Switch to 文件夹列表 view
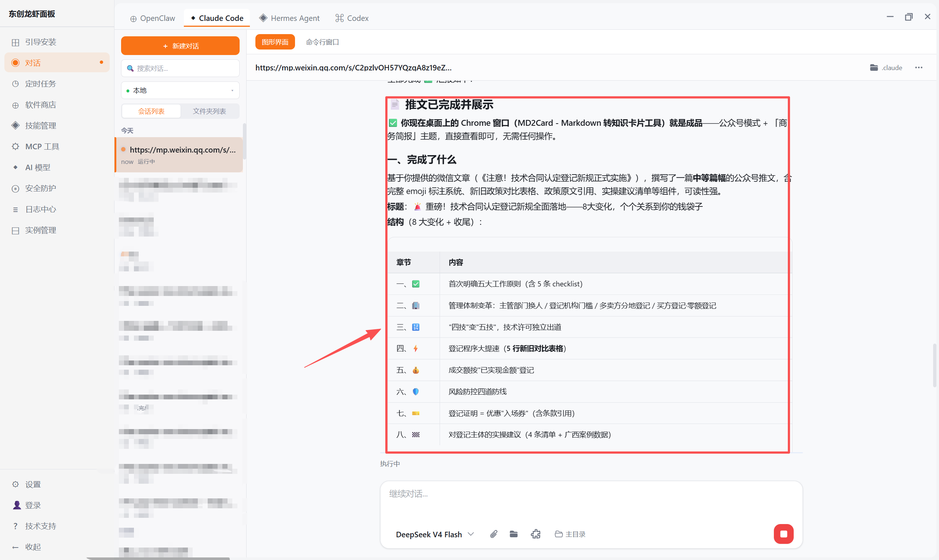939x560 pixels. 209,111
